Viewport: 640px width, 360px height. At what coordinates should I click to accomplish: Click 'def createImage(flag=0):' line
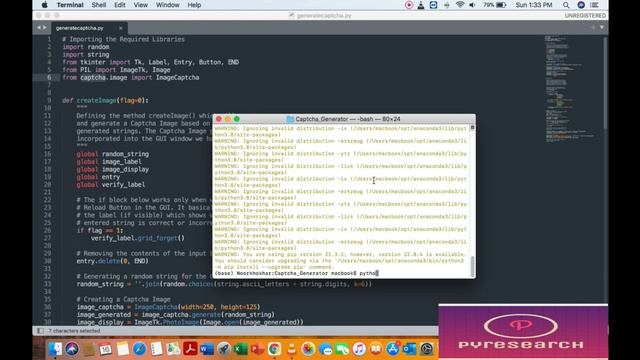point(105,100)
